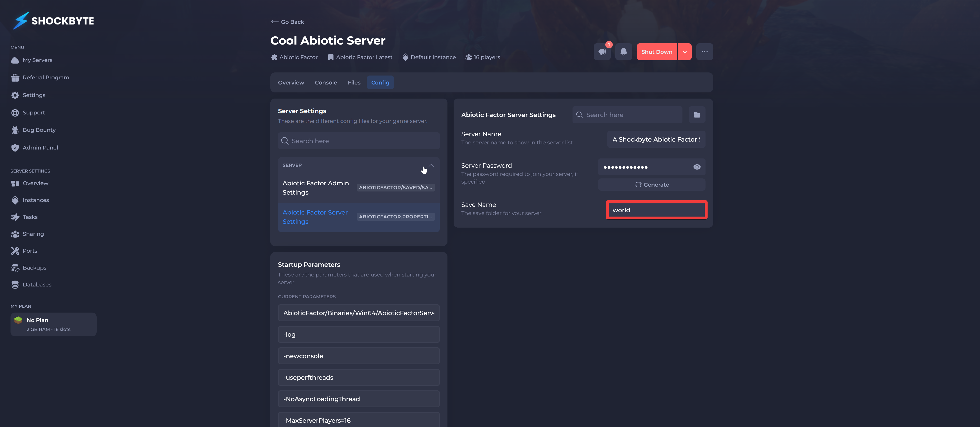The image size is (980, 427).
Task: Click the Abiotic Factor puzzle icon
Action: point(274,57)
